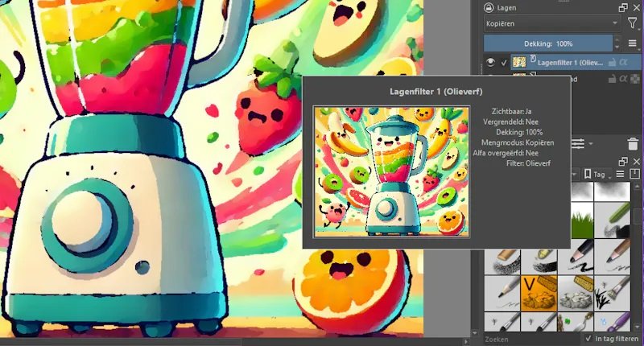This screenshot has height=346, width=644.
Task: Click the Lagenfilter 1 layer thumbnail
Action: (519, 63)
